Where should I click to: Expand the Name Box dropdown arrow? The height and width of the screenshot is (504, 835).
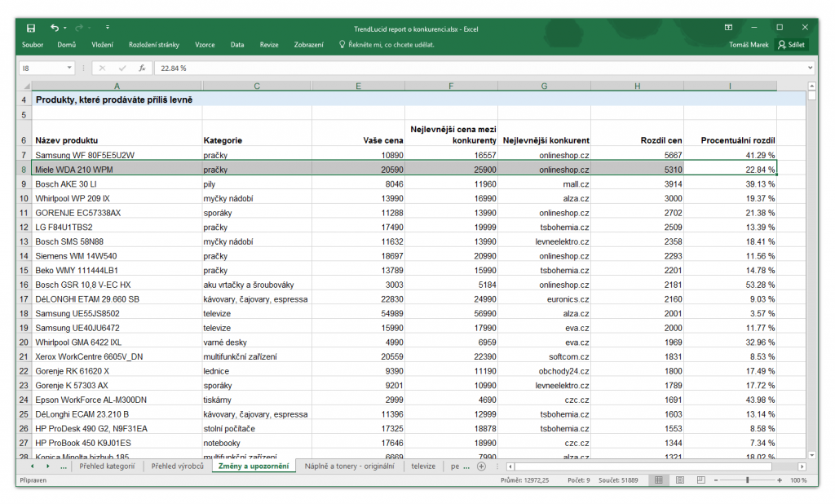69,69
